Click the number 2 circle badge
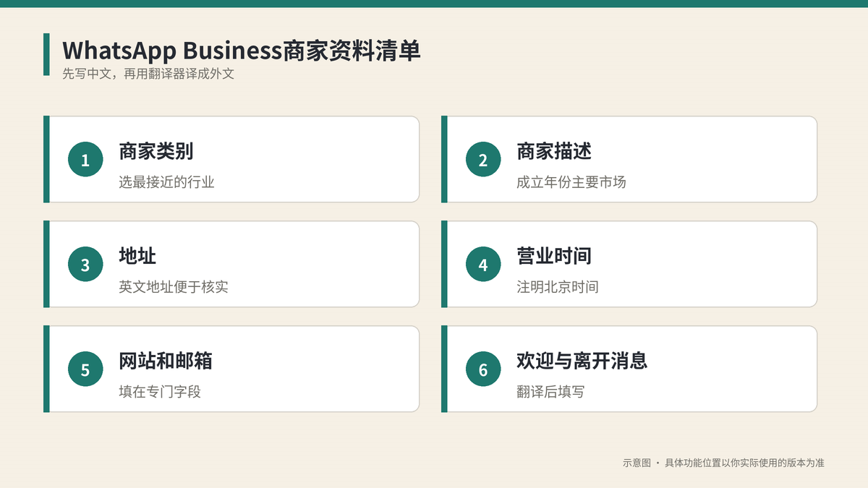Viewport: 868px width, 488px height. tap(483, 160)
